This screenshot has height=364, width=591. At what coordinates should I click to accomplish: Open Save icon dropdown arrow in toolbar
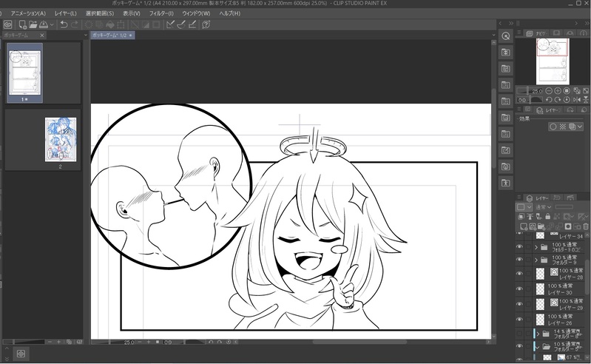click(x=52, y=25)
